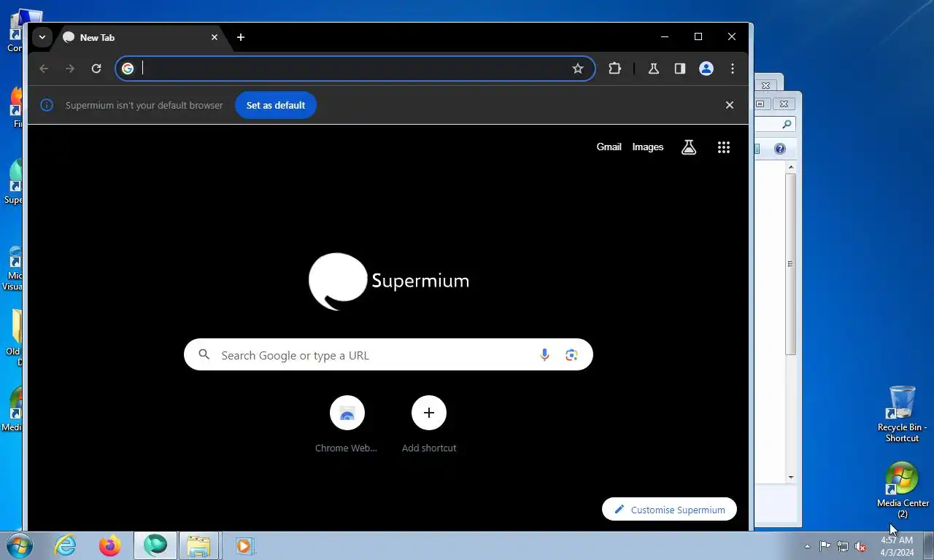The width and height of the screenshot is (934, 560).
Task: Click help icon in background window
Action: 780,149
